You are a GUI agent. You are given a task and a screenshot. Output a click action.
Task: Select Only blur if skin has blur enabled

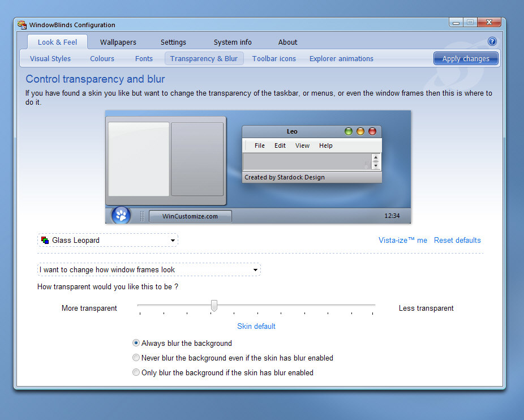click(136, 372)
